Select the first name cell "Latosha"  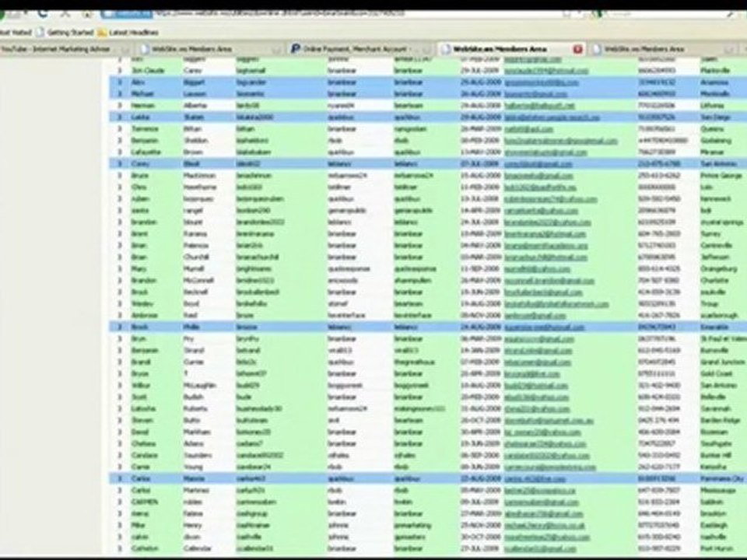[143, 409]
